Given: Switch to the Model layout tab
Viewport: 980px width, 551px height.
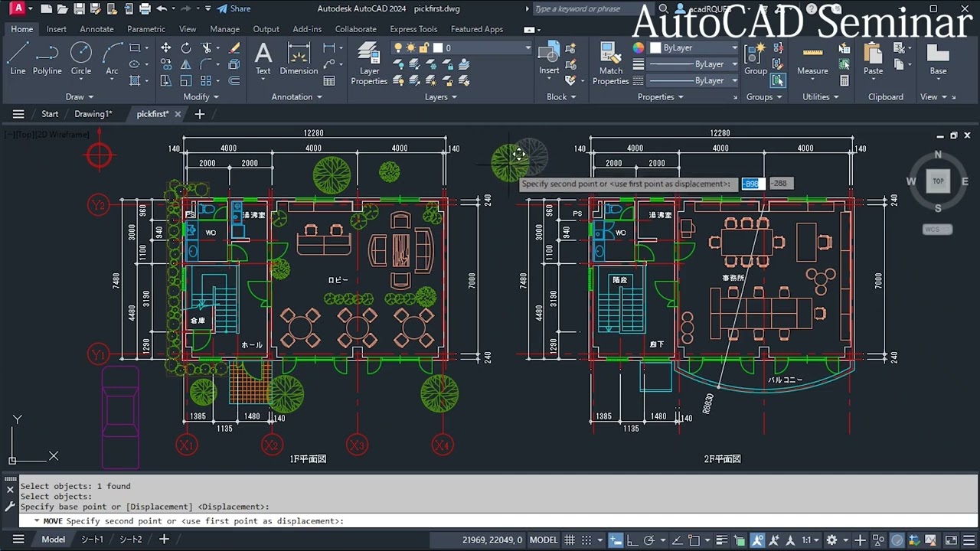Looking at the screenshot, I should (53, 540).
